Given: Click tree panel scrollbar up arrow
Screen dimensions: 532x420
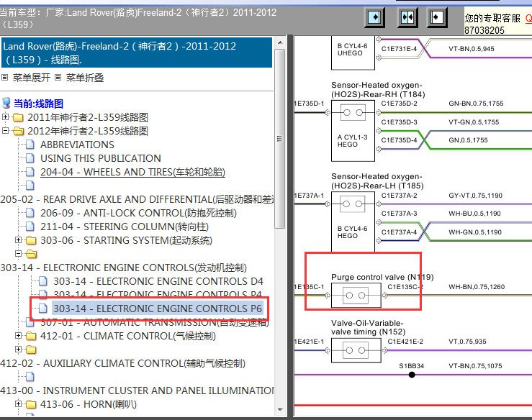Looking at the screenshot, I should [280, 42].
